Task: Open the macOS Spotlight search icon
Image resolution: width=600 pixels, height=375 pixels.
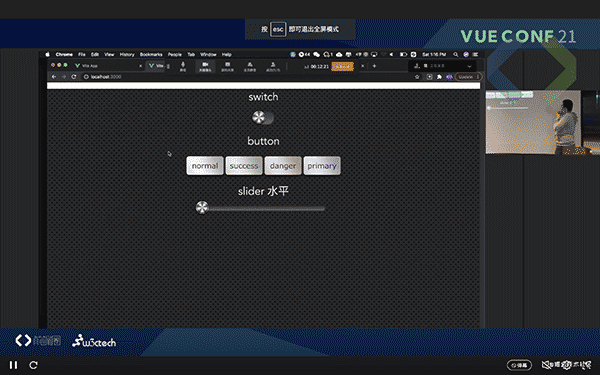Action: point(455,54)
